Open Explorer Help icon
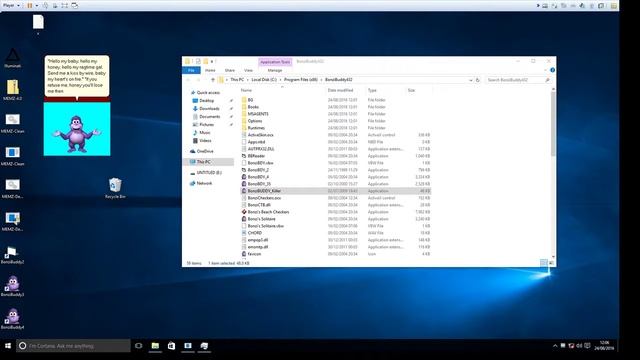 coord(552,70)
